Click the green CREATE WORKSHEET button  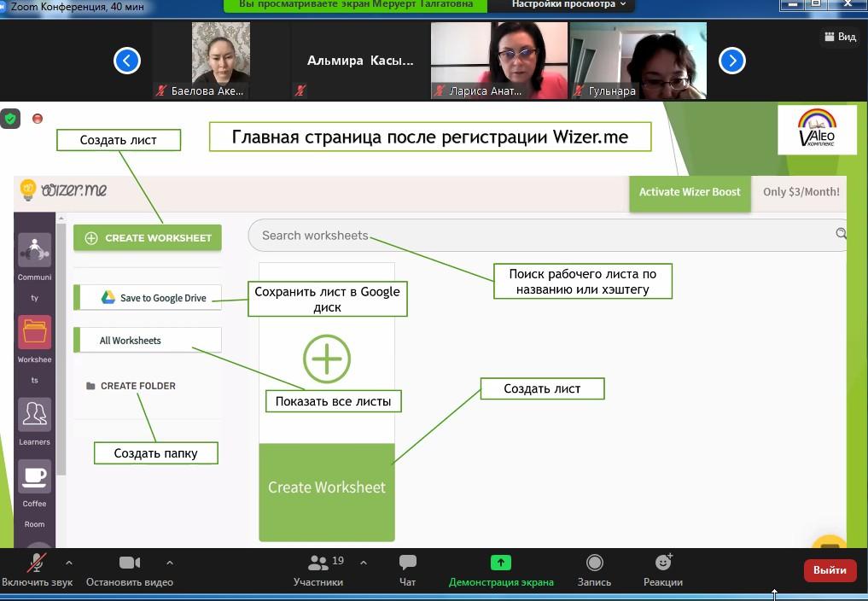(x=148, y=238)
